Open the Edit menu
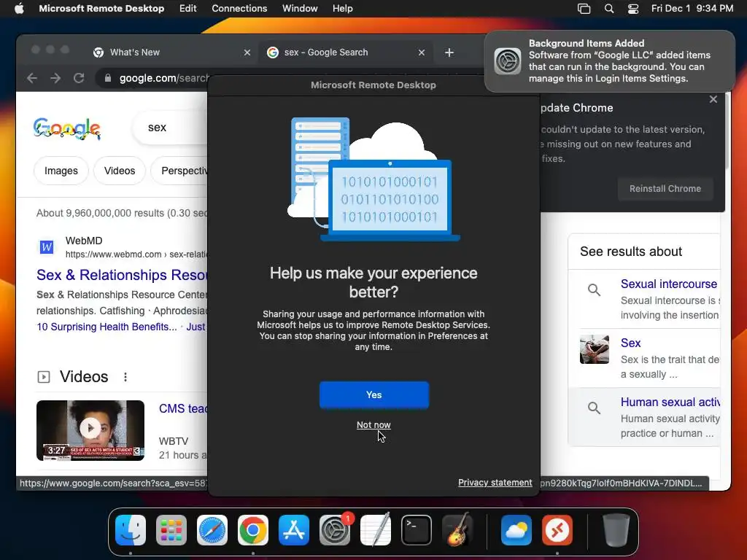Screen dimensions: 747x560 click(187, 9)
